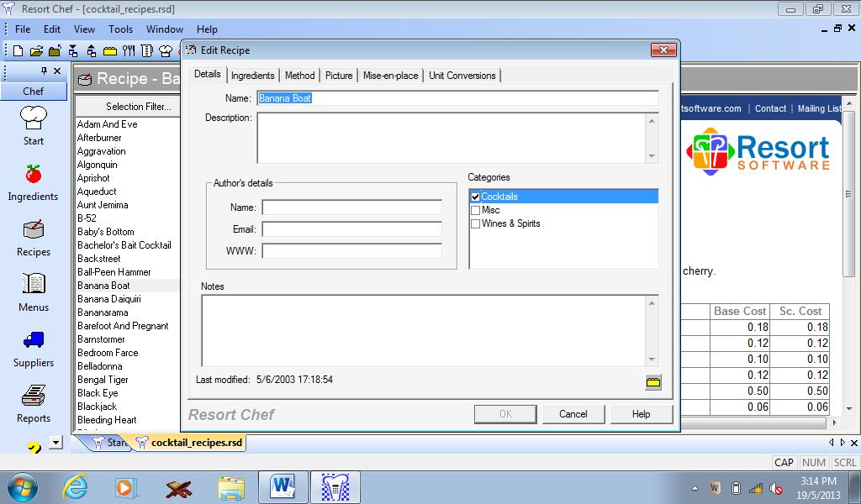Click the dark closed-folder toolbar icon
861x504 pixels.
(55, 51)
